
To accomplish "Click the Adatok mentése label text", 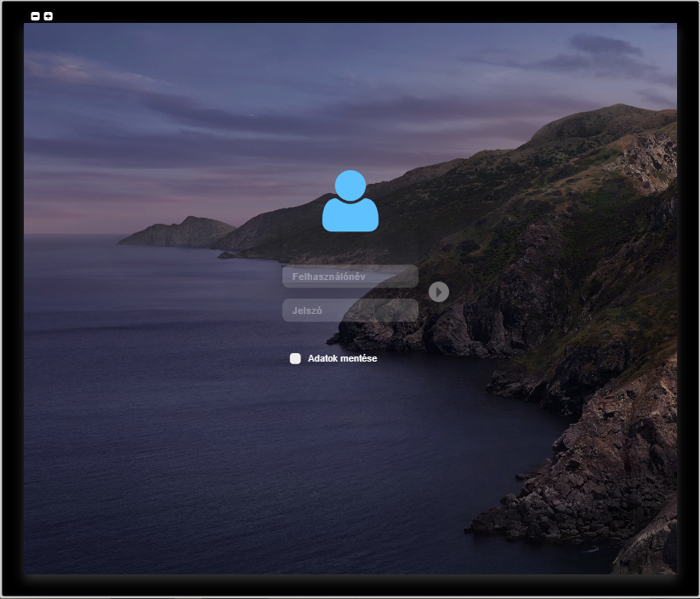I will [x=343, y=359].
